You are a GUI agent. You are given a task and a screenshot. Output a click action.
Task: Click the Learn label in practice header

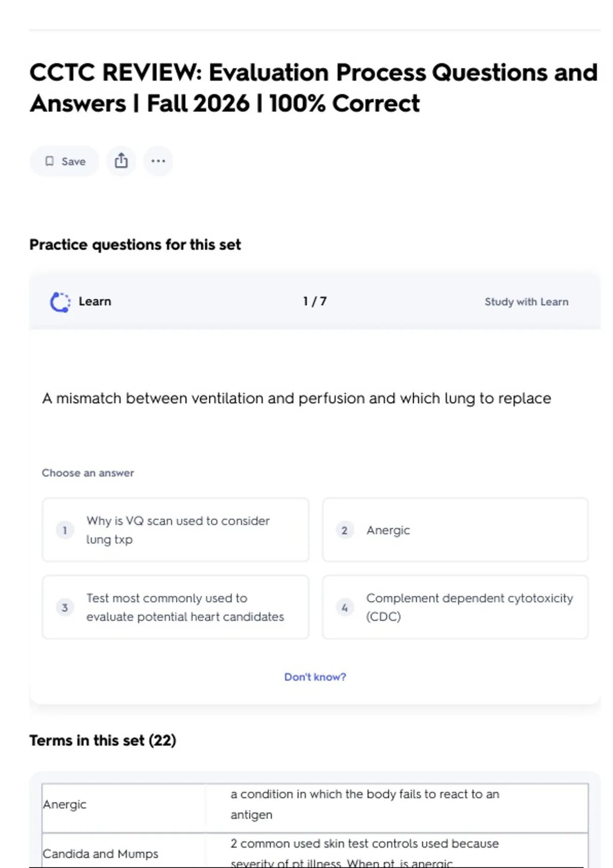95,302
